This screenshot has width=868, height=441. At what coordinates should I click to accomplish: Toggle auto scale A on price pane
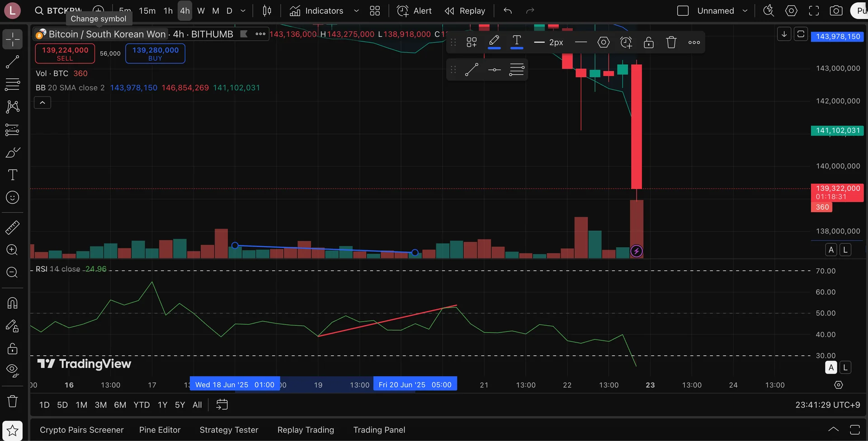831,250
